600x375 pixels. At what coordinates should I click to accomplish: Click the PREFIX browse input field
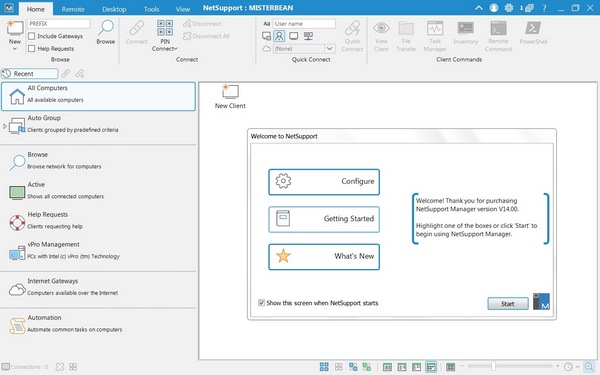coord(59,24)
